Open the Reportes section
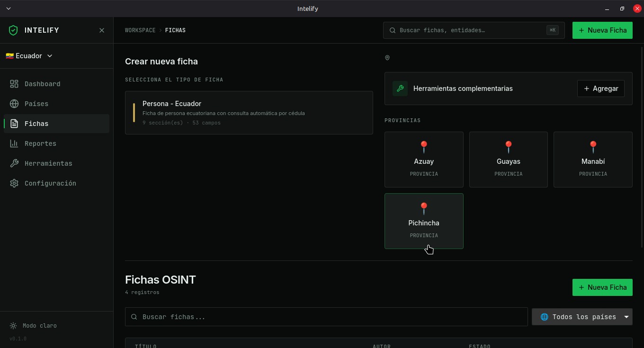The image size is (644, 348). coord(56,143)
